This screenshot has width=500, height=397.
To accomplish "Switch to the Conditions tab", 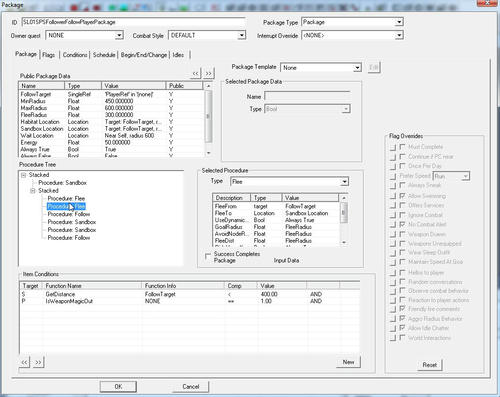I will click(x=75, y=55).
